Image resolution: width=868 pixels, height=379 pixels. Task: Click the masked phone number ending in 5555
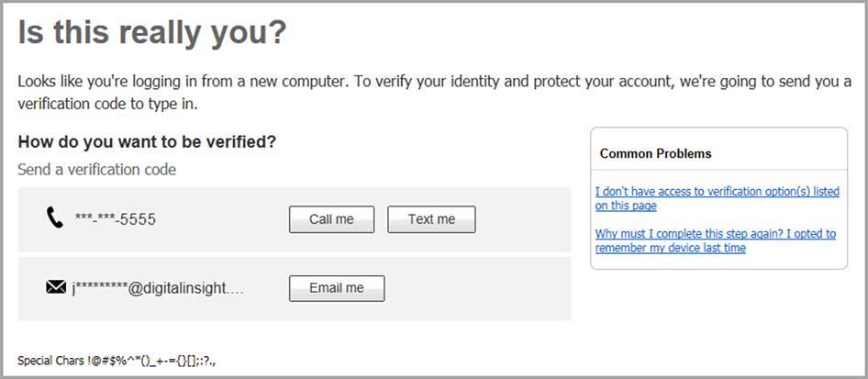116,219
